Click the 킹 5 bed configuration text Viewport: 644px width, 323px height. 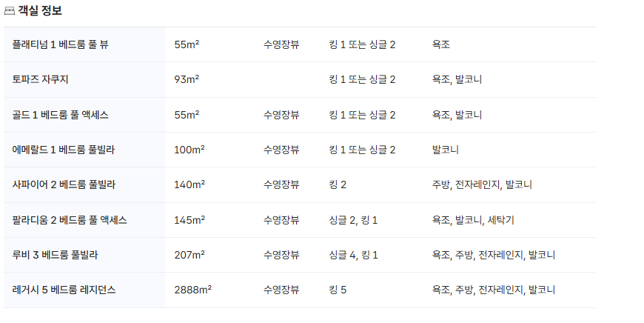338,290
